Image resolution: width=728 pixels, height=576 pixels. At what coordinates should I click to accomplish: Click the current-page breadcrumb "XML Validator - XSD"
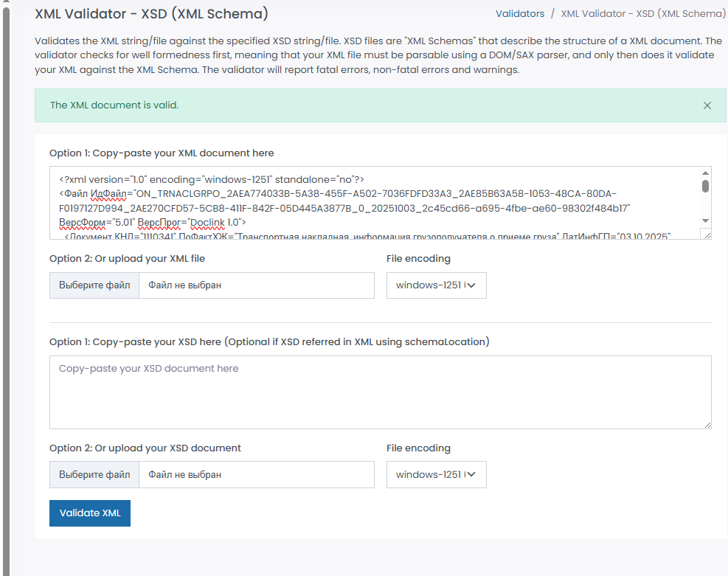(x=643, y=13)
